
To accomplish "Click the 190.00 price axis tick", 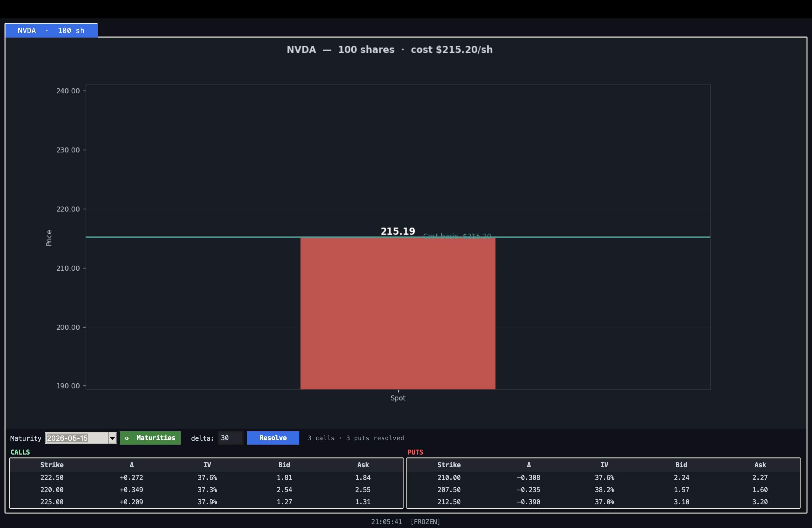I will [68, 386].
